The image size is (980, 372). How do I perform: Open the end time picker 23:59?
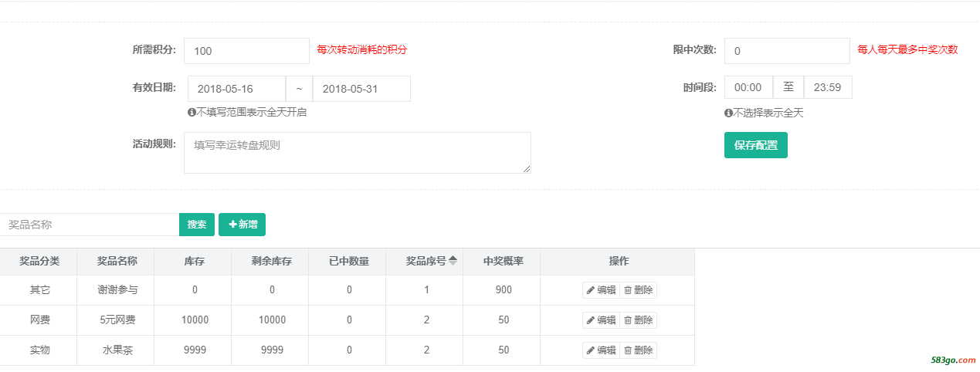(828, 87)
